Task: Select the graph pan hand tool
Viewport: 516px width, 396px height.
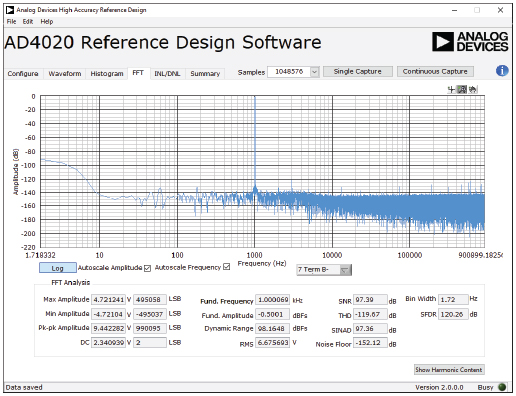Action: point(473,89)
